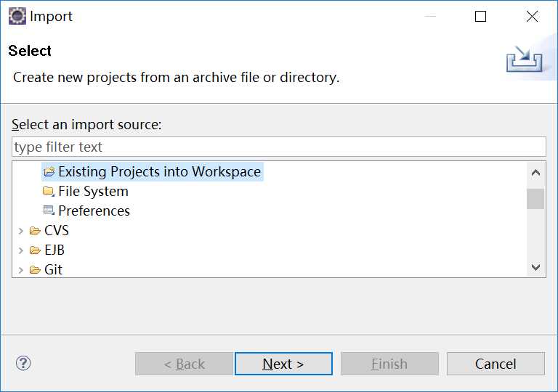Click the scrollbar up arrow
The height and width of the screenshot is (392, 558).
[x=535, y=173]
